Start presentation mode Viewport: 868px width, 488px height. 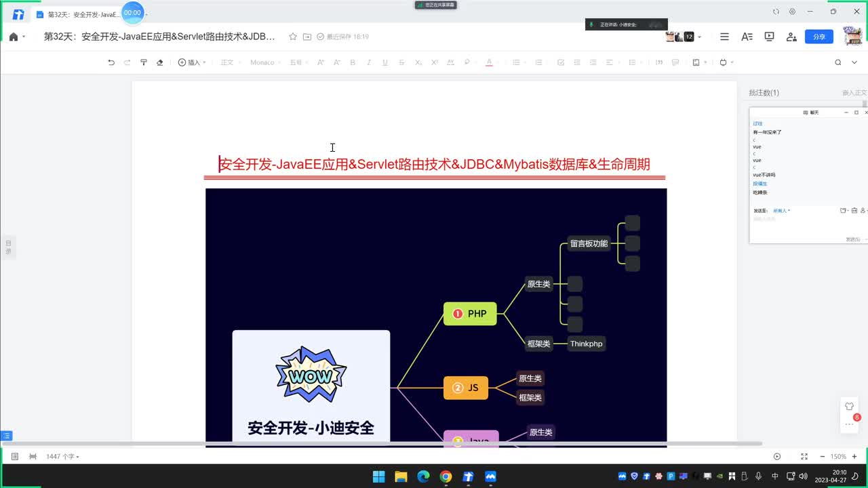769,37
